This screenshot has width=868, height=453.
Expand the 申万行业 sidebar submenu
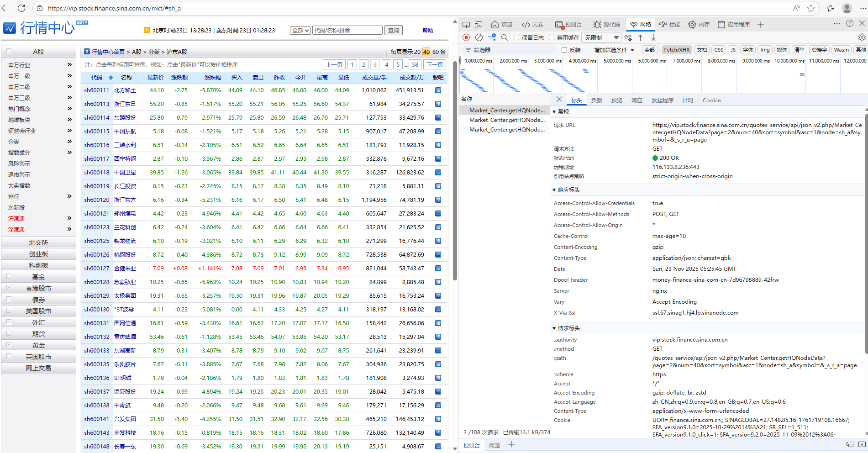click(x=69, y=65)
